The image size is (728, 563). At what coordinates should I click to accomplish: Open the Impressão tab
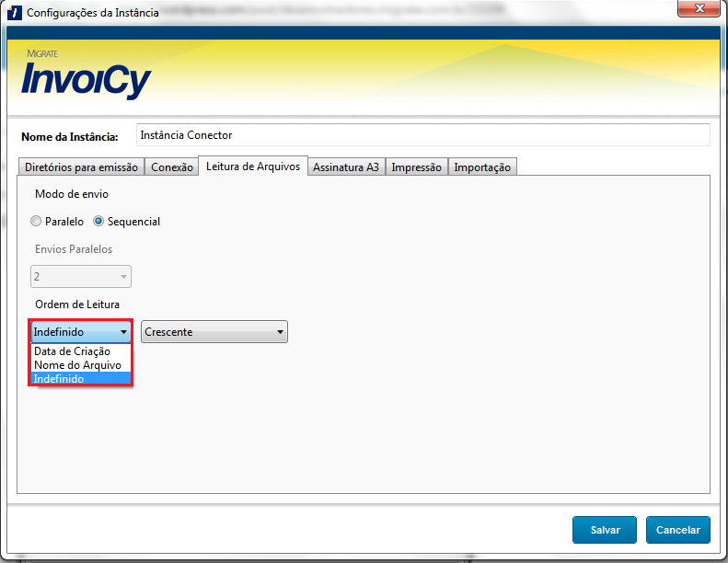[x=417, y=167]
